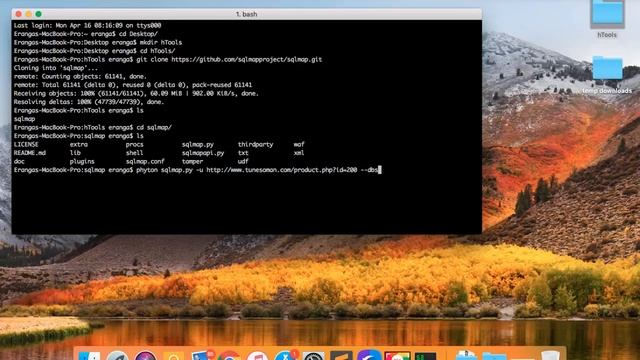Click the README.md file name
The width and height of the screenshot is (640, 360).
[x=30, y=153]
